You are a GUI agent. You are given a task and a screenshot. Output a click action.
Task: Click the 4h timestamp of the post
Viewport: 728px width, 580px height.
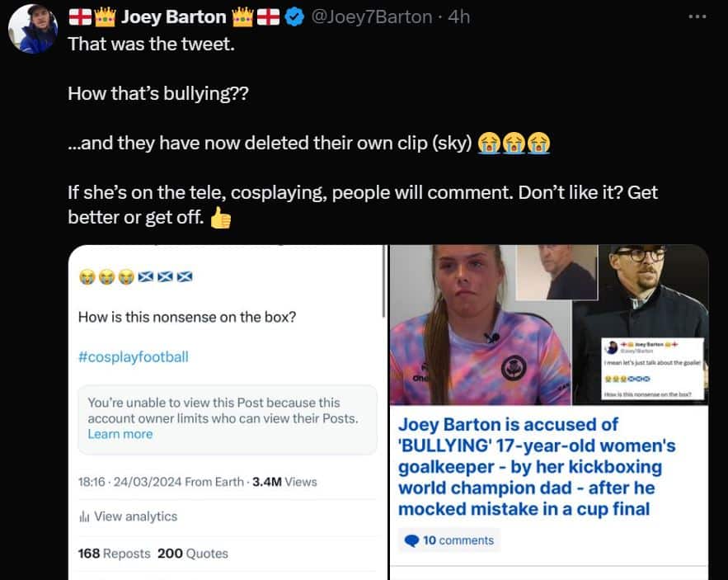tap(458, 17)
